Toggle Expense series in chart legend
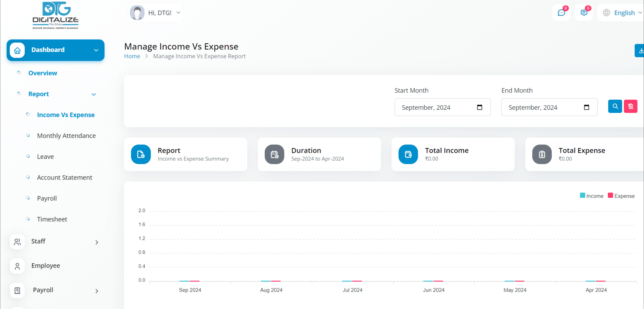 (621, 196)
